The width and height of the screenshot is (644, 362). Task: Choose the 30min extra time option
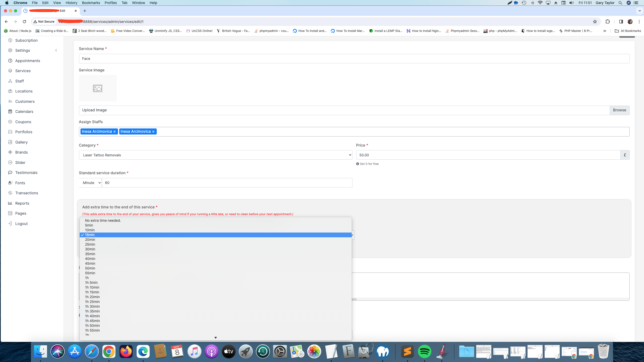(216, 249)
